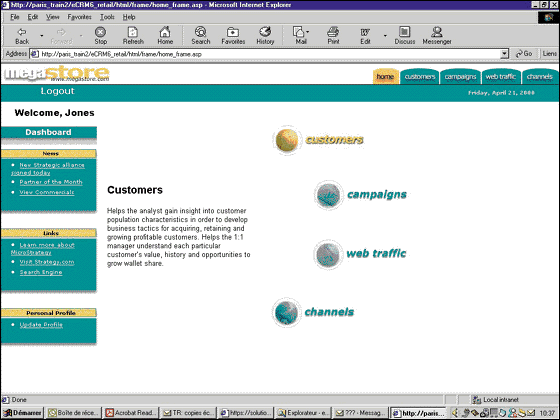Click into the address URL field
Image resolution: width=560 pixels, height=420 pixels.
[x=265, y=54]
